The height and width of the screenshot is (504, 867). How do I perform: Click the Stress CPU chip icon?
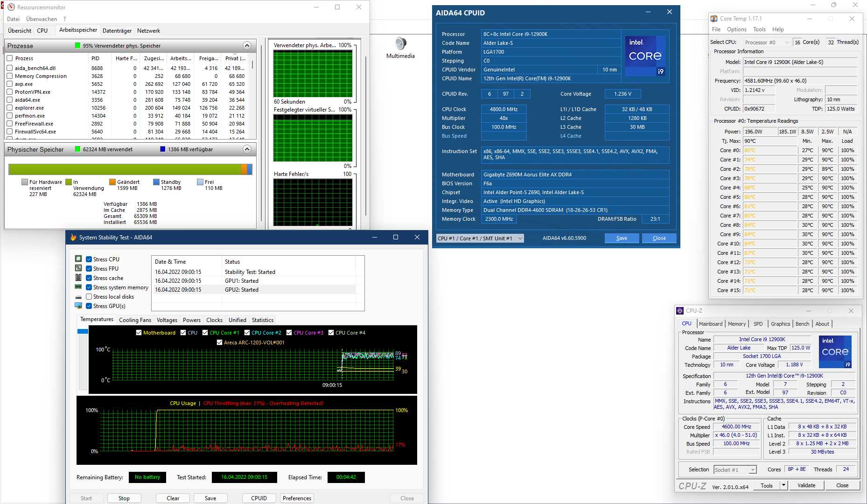point(78,259)
